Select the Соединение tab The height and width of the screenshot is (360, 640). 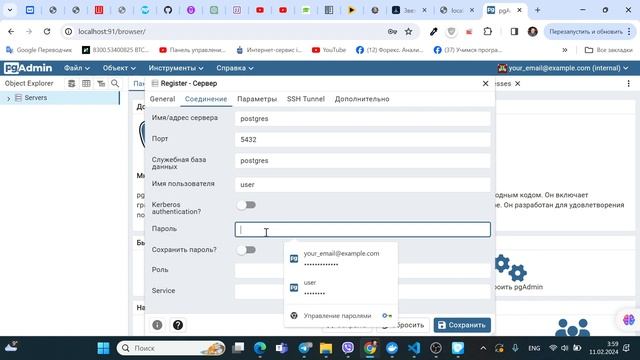pyautogui.click(x=206, y=99)
